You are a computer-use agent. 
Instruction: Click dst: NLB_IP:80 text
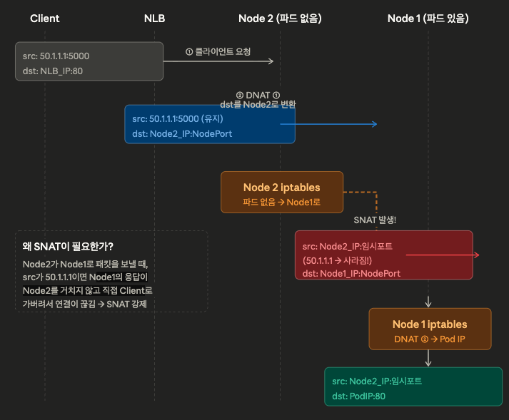53,71
